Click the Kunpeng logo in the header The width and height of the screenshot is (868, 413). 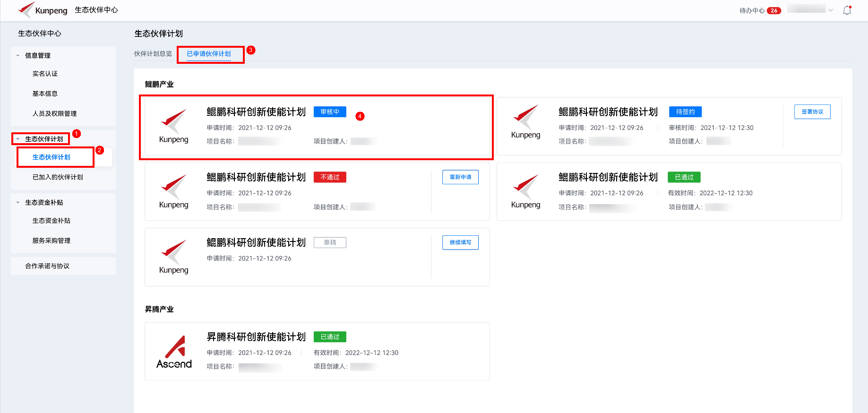click(x=43, y=10)
